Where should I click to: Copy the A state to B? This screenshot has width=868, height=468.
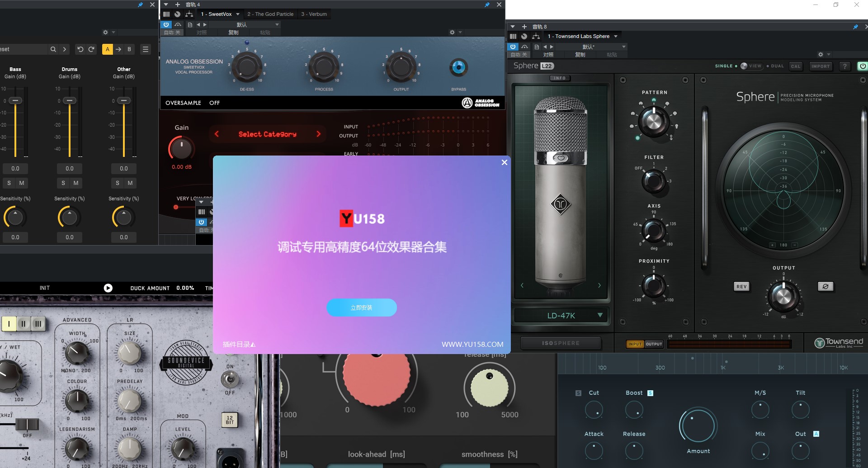pyautogui.click(x=118, y=49)
